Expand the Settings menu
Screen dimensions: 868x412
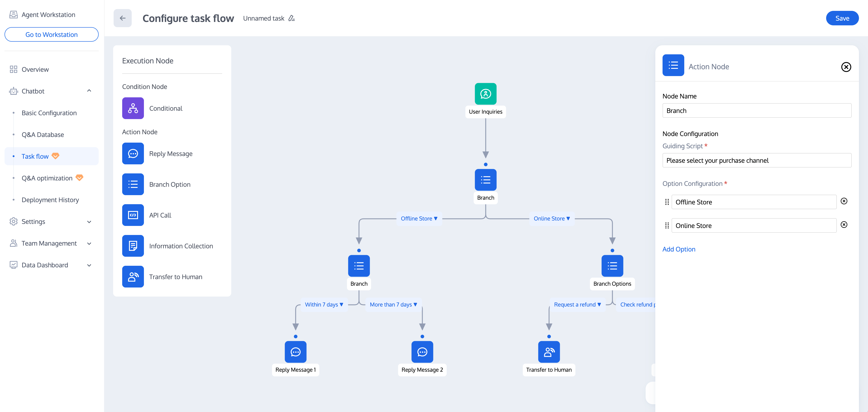click(x=89, y=222)
